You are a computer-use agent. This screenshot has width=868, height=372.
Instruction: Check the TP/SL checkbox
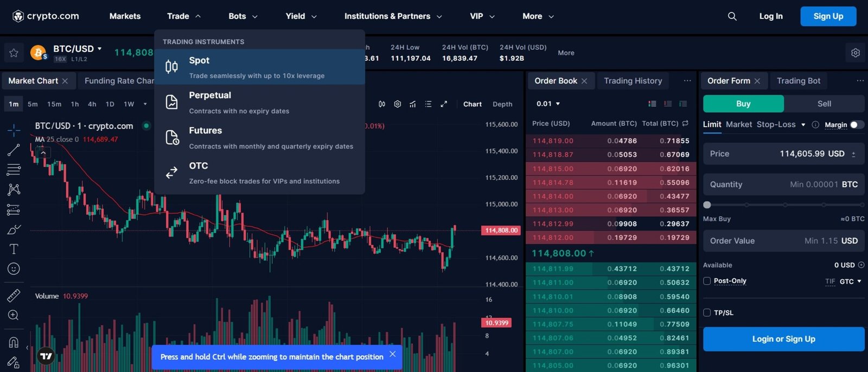tap(707, 312)
